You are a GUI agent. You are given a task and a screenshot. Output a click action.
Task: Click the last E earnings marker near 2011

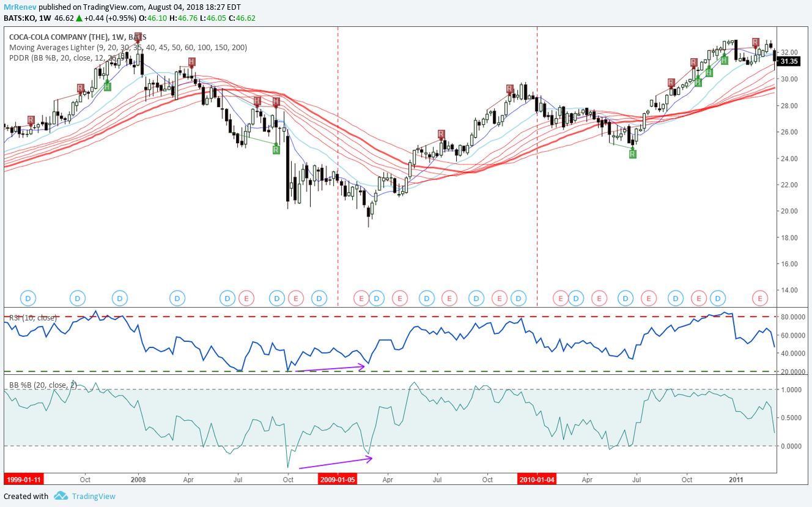tap(760, 298)
